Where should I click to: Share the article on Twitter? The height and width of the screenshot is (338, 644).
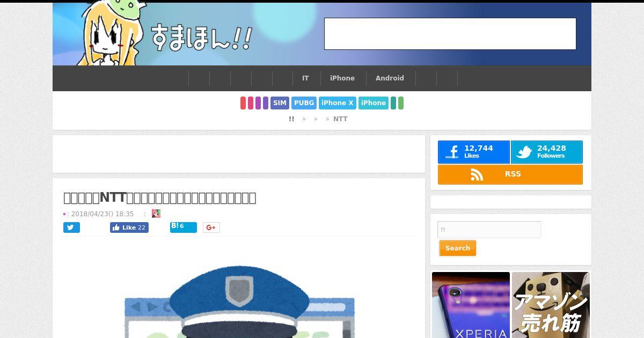[71, 227]
